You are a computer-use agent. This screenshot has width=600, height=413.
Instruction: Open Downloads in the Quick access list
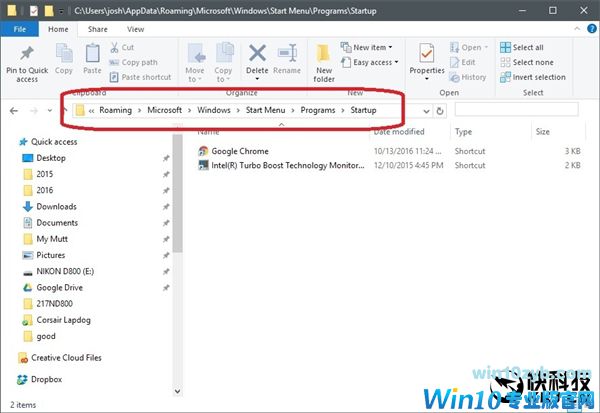pyautogui.click(x=56, y=206)
